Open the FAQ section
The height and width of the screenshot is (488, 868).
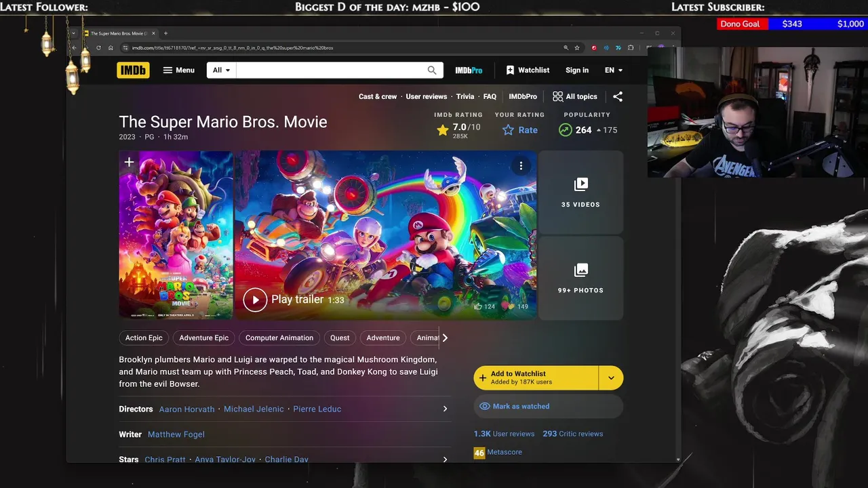490,96
